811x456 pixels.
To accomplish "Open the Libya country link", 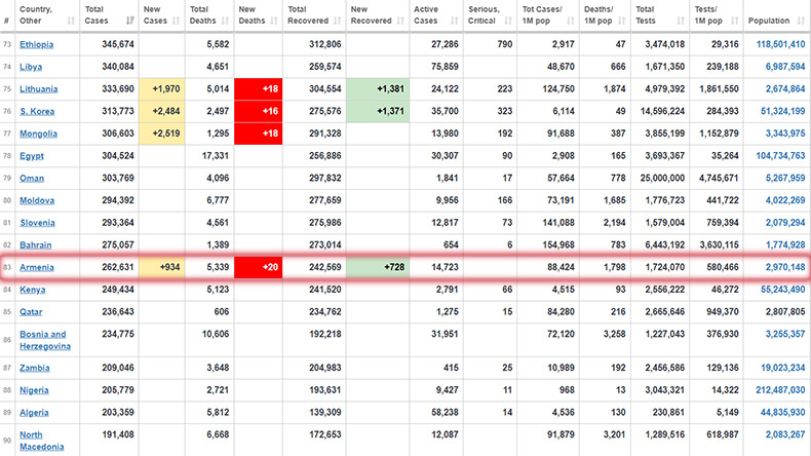I will (31, 67).
